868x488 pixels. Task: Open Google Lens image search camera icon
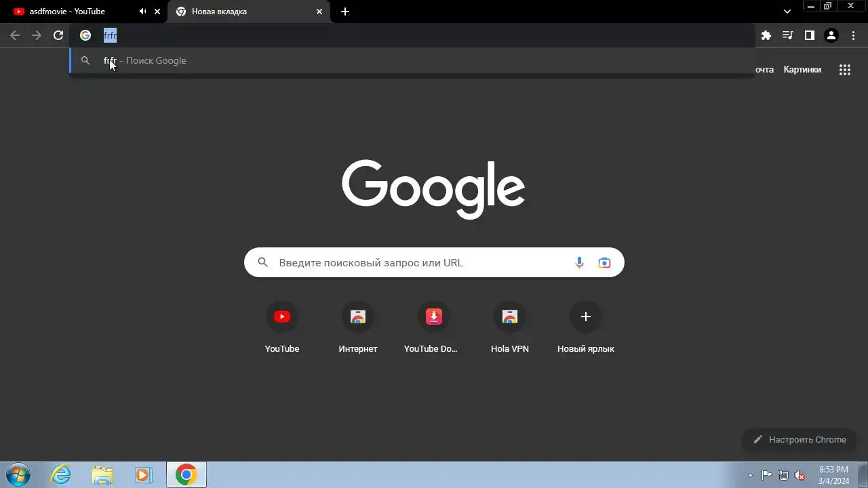coord(604,262)
